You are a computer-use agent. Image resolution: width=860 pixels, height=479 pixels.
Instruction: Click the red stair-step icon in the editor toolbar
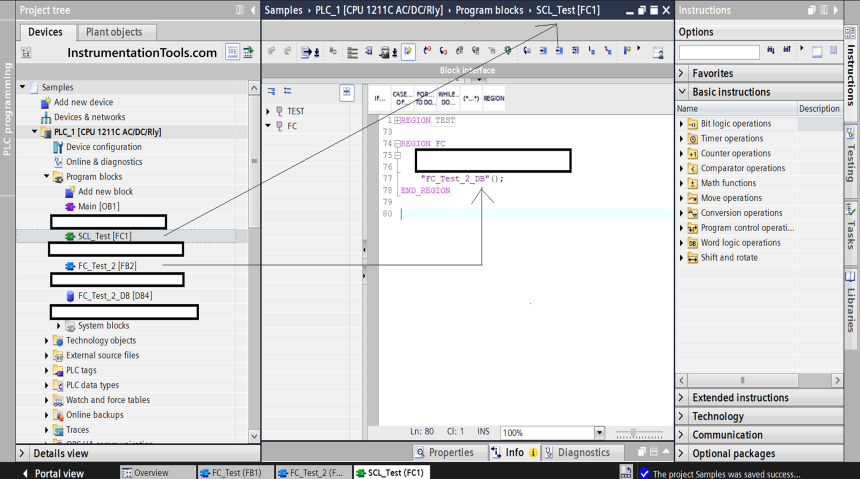(608, 51)
